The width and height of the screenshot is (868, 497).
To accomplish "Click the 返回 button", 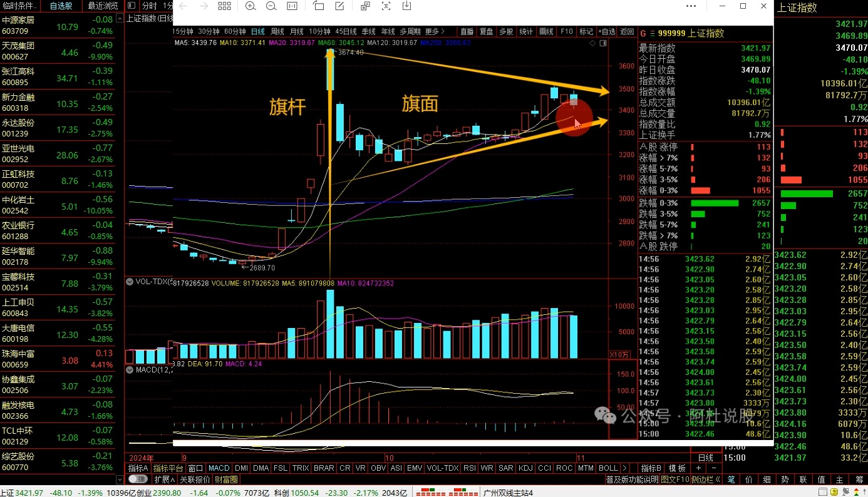I will (627, 31).
